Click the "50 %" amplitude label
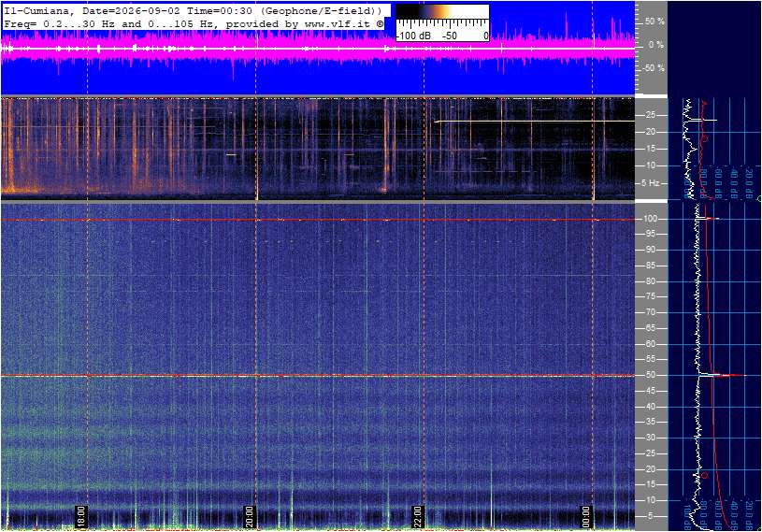Image resolution: width=762 pixels, height=532 pixels. 654,22
